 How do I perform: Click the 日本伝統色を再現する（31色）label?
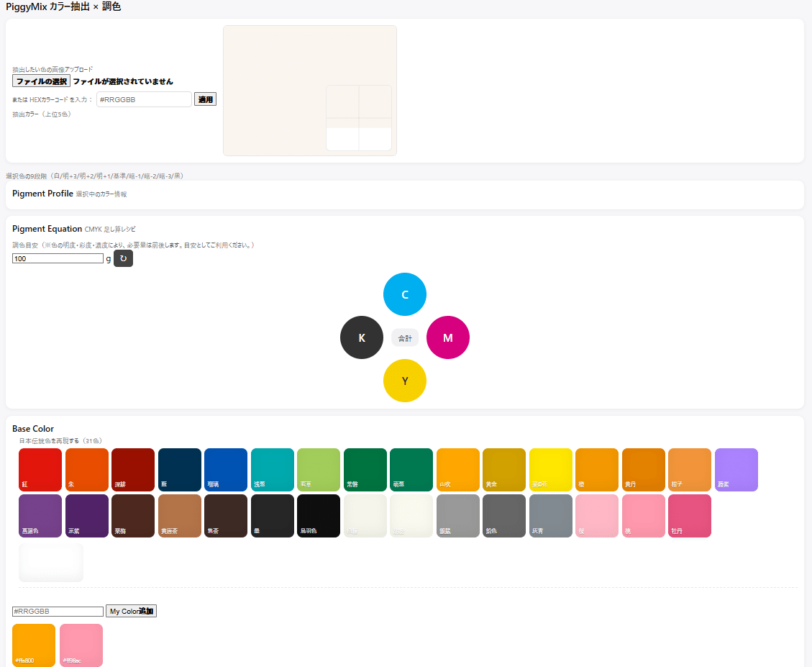60,440
